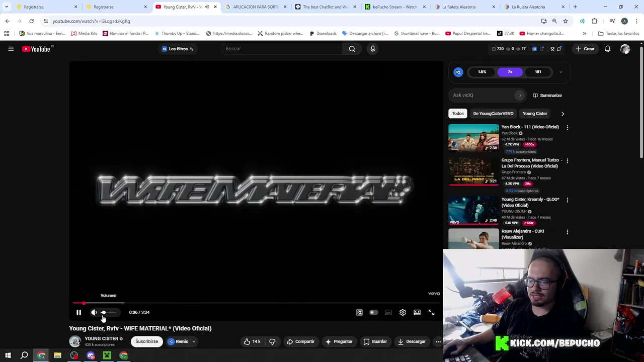Click the Descargar download button
This screenshot has height=362, width=644.
pos(412,341)
